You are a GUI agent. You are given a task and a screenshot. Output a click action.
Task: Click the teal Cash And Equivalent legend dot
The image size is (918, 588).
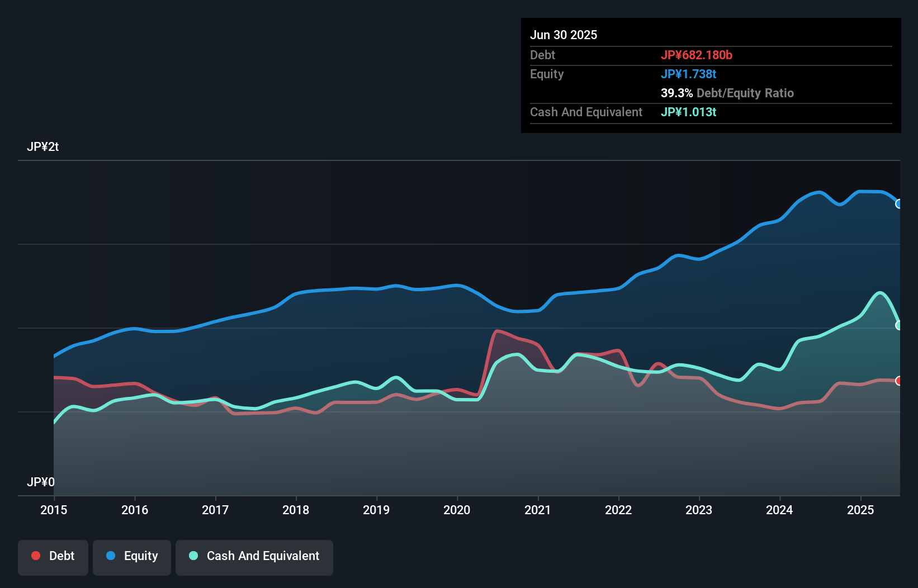coord(193,556)
